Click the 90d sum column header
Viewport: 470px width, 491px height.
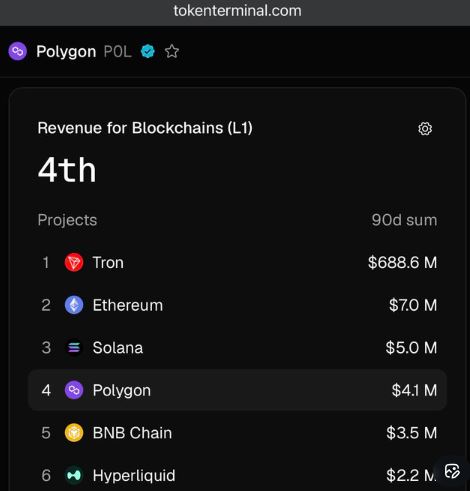(x=404, y=220)
